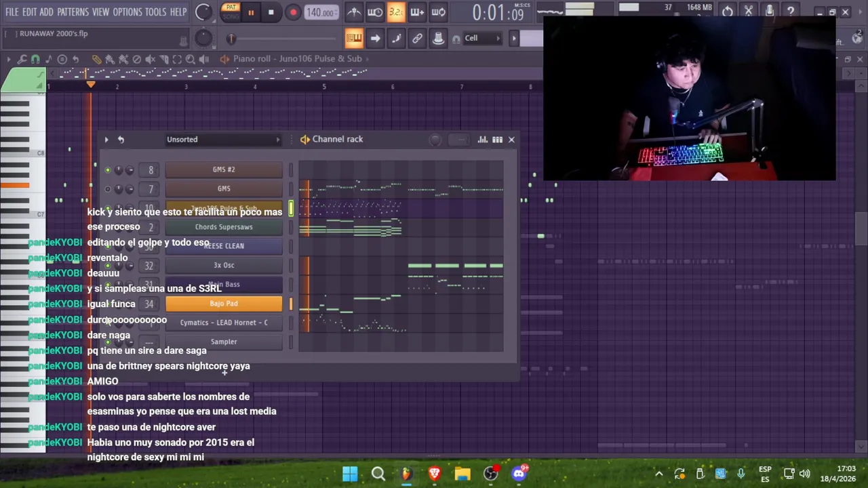Click the song position slider handle
Image resolution: width=868 pixels, height=488 pixels.
pyautogui.click(x=231, y=39)
